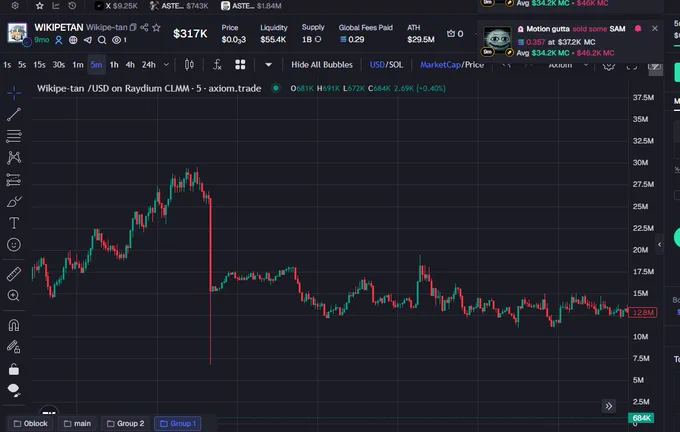The height and width of the screenshot is (432, 680).
Task: Click the 12.8M price axis label
Action: pyautogui.click(x=643, y=312)
